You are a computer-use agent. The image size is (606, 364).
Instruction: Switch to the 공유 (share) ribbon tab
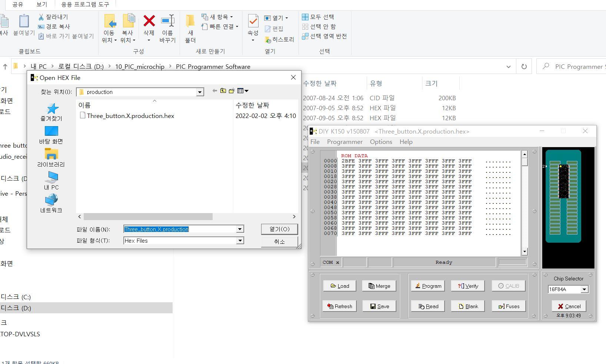[x=18, y=4]
